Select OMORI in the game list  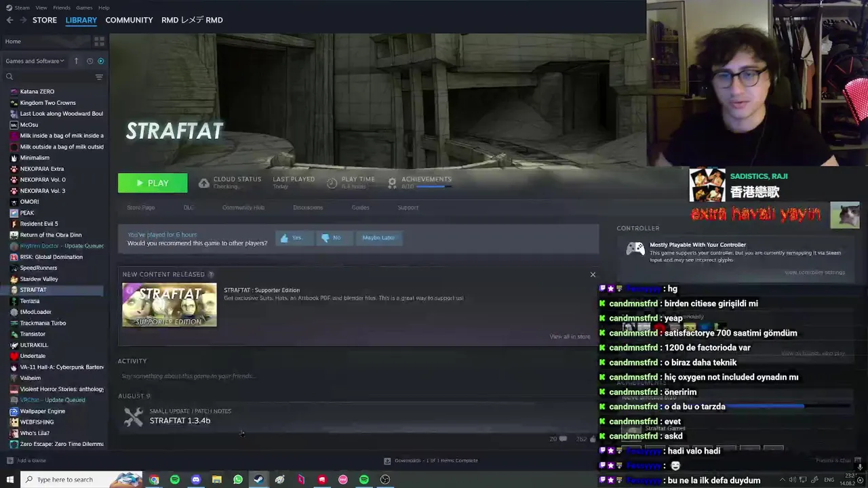coord(29,202)
